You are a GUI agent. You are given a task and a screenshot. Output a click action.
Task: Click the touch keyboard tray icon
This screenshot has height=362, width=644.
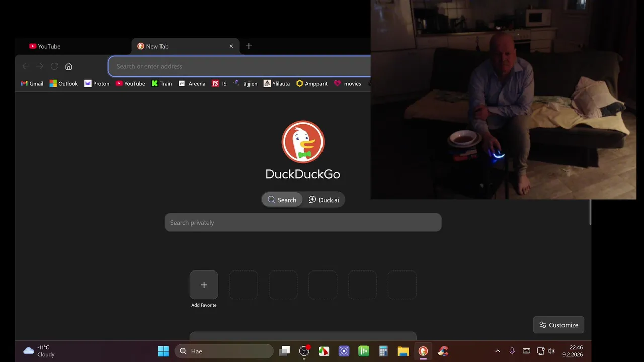526,351
